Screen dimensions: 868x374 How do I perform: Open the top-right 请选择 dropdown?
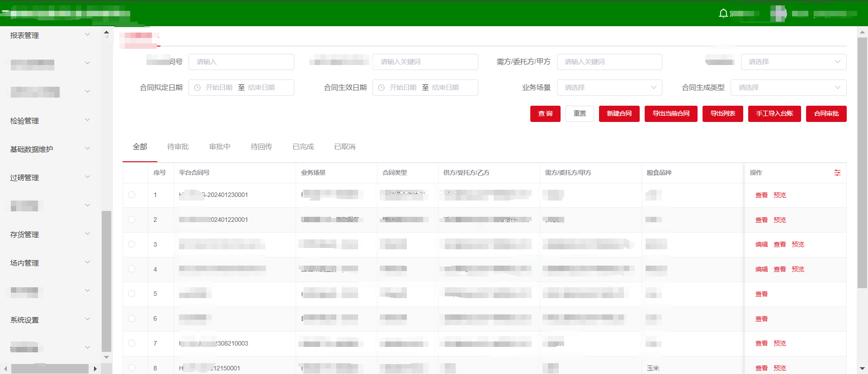[793, 62]
